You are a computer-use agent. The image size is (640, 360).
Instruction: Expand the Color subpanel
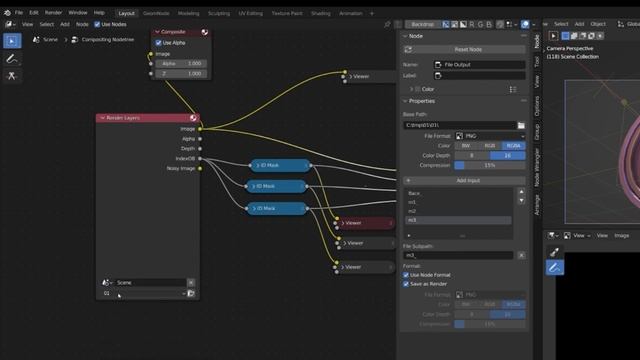411,89
